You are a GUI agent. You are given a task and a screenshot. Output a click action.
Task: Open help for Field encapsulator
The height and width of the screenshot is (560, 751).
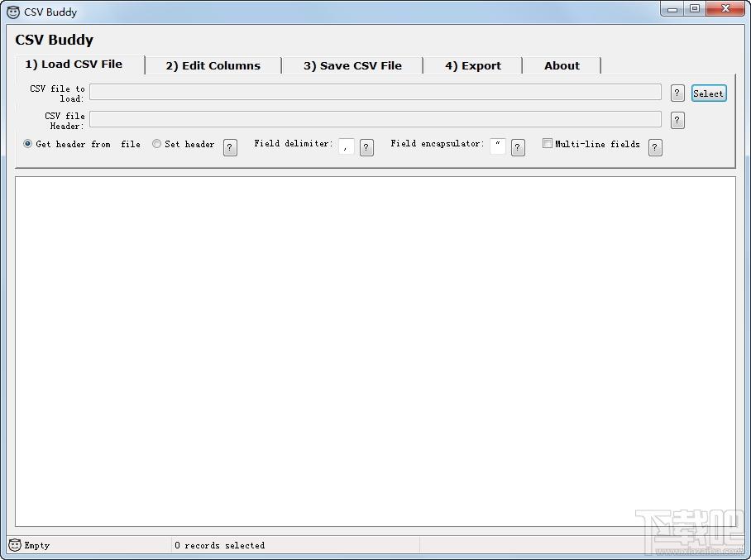(x=518, y=147)
